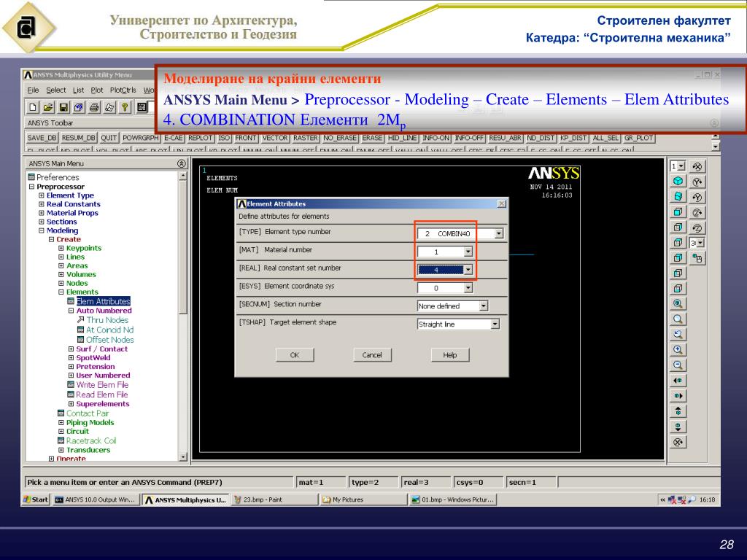The image size is (747, 560).
Task: Click the printer icon in the toolbar
Action: 94,107
